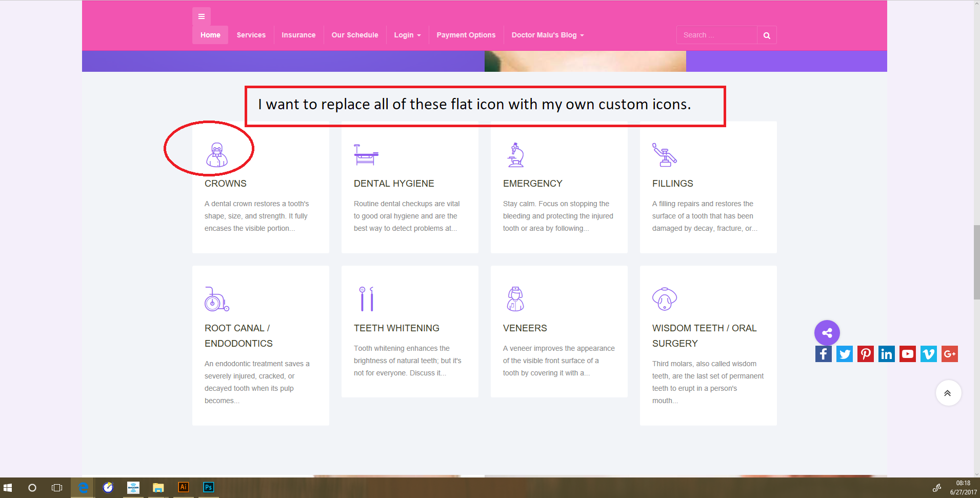Click the YouTube social icon
The image size is (980, 498).
[x=907, y=354]
